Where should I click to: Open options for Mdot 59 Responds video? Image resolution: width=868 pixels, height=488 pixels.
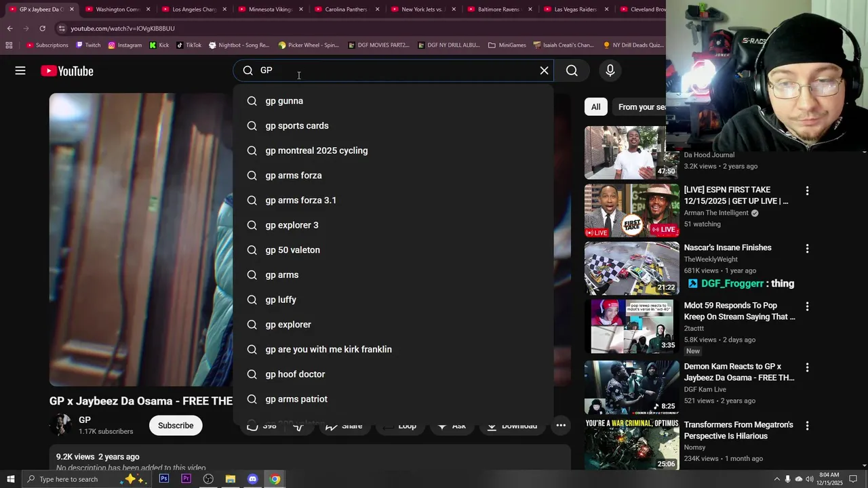[x=807, y=306]
